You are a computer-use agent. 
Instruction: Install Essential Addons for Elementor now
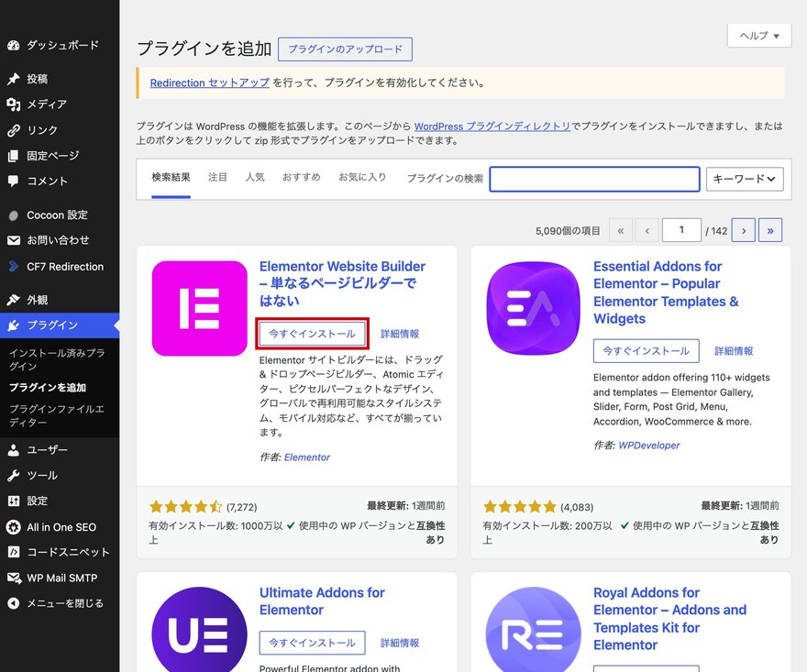pos(647,351)
